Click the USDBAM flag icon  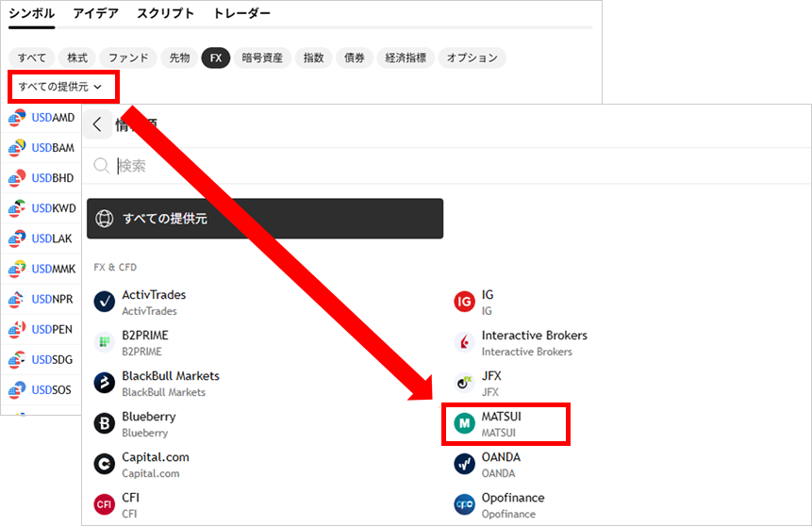(17, 148)
